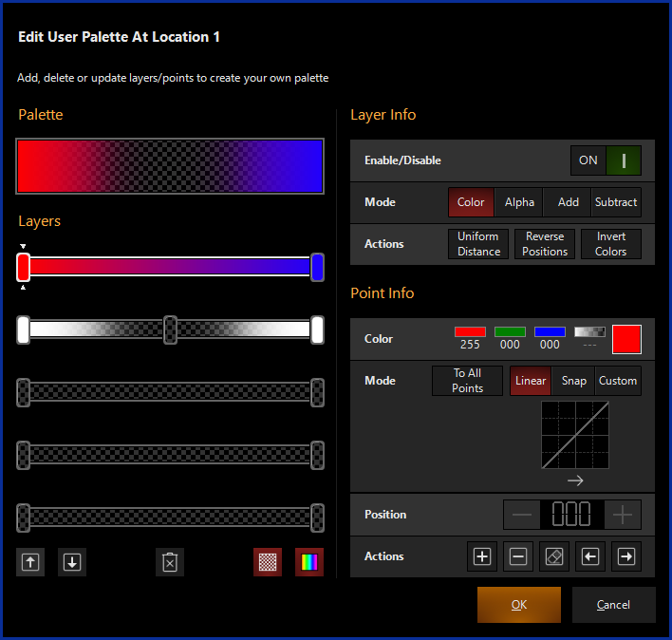Click the curve direction arrow below the graph
The width and height of the screenshot is (672, 640).
[x=575, y=480]
